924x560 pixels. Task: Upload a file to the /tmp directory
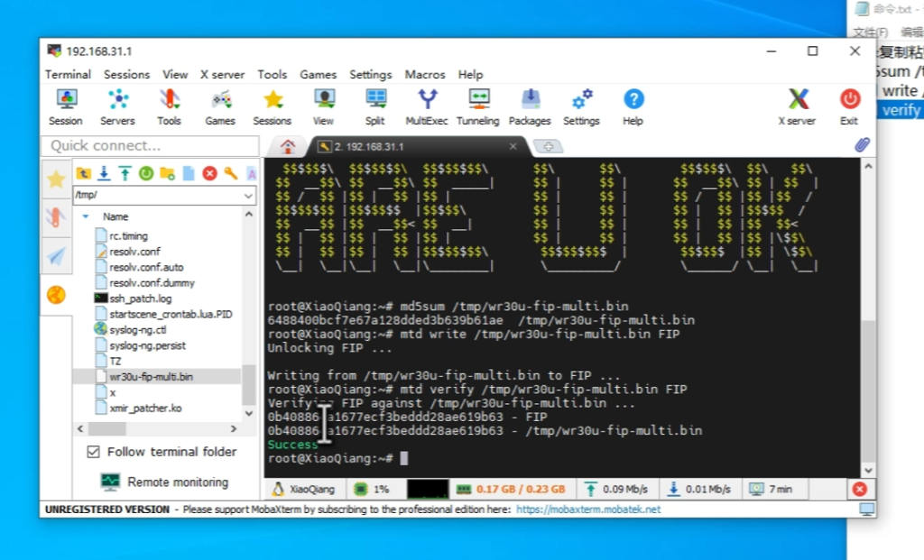(125, 173)
